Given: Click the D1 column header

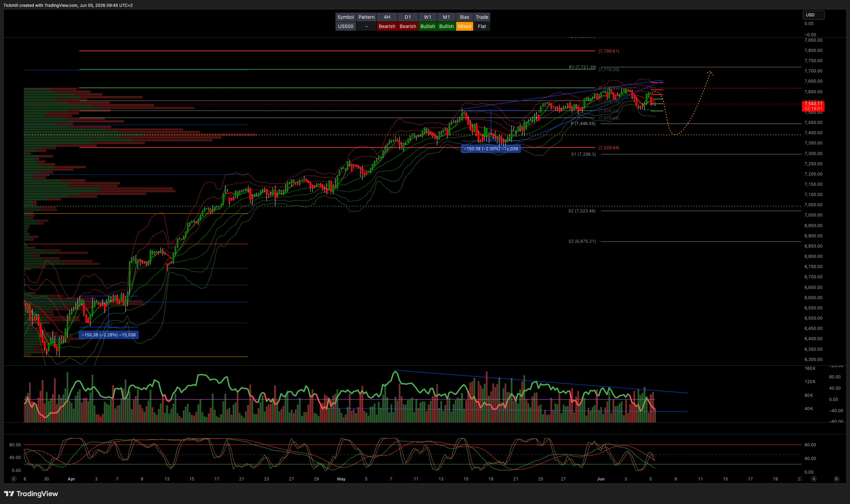Looking at the screenshot, I should point(408,17).
